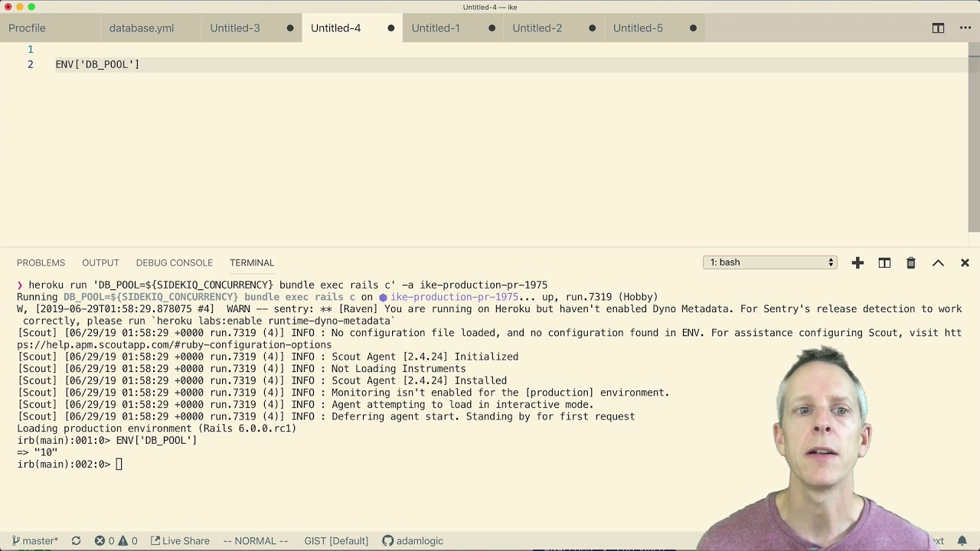Split the editor with the layout icon
Viewport: 980px width, 551px height.
click(x=938, y=28)
